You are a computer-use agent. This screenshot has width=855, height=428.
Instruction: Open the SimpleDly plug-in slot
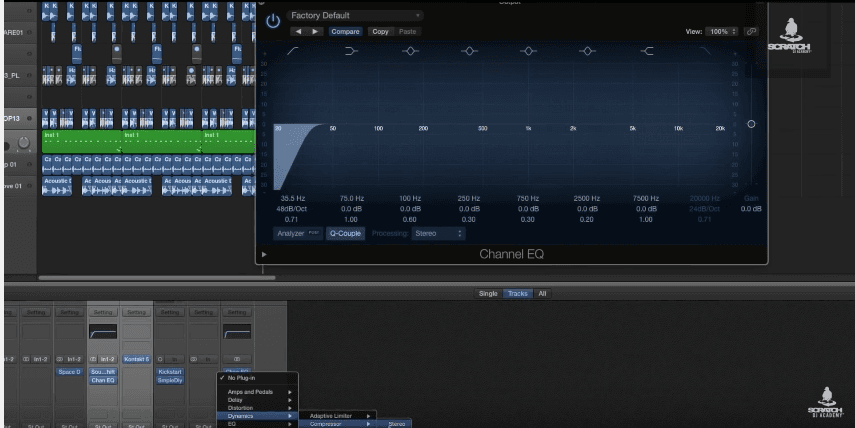click(x=170, y=380)
